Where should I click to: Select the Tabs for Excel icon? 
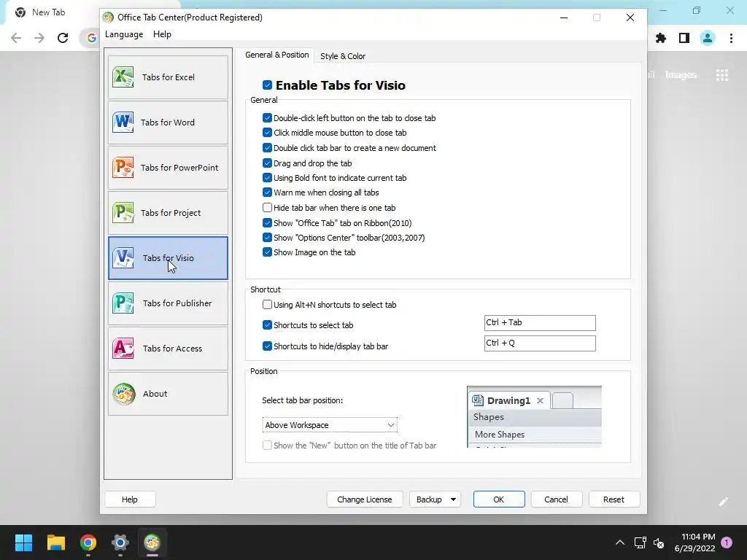tap(123, 77)
